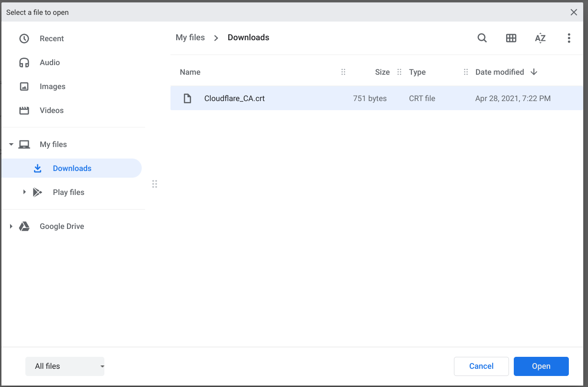Viewport: 588px width, 387px height.
Task: Select the Downloads folder in sidebar
Action: 72,168
